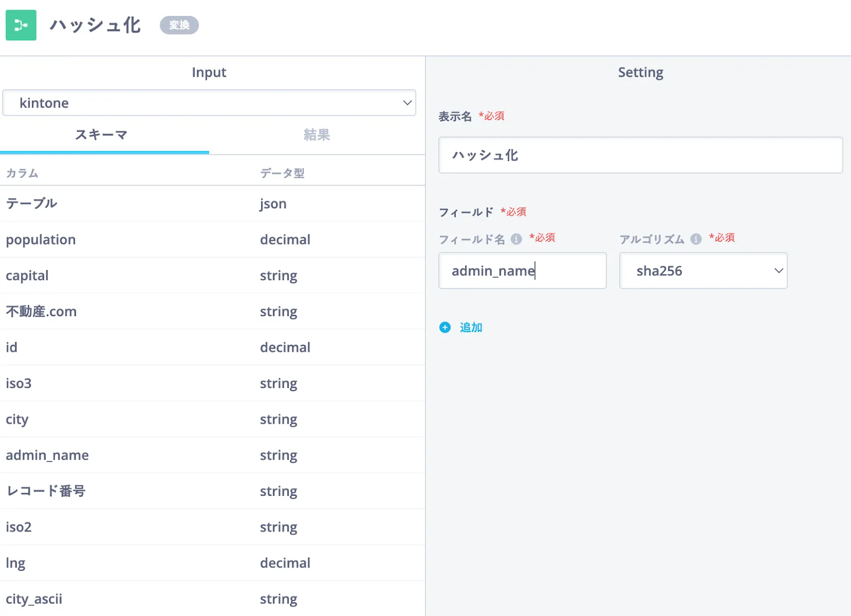The height and width of the screenshot is (616, 851).
Task: Select the 不動産.com schema row
Action: pyautogui.click(x=41, y=311)
